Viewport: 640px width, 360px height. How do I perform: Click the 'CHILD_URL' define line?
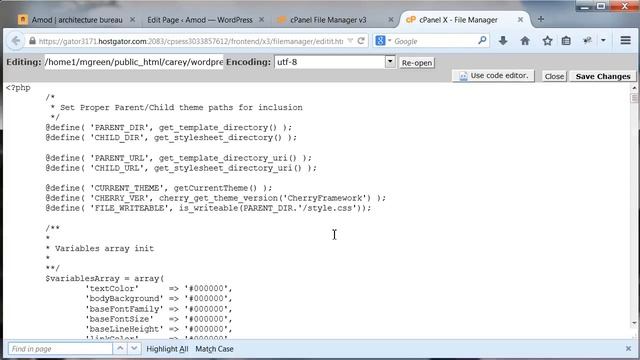(x=181, y=168)
